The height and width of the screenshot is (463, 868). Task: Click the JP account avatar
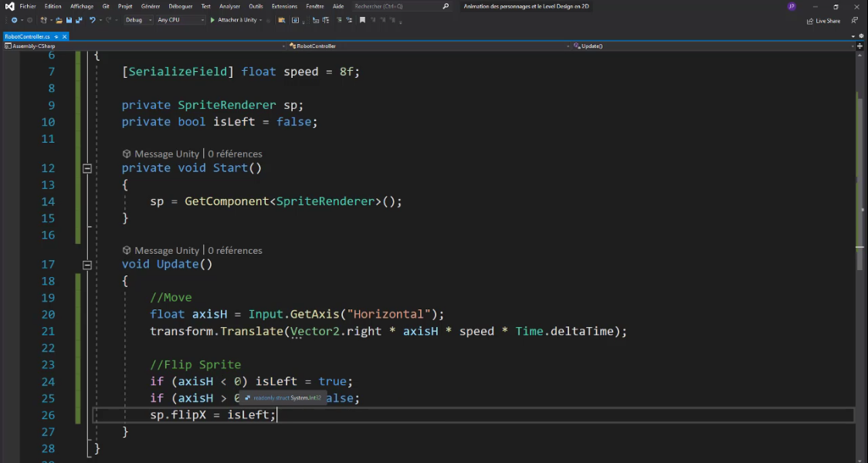coord(792,6)
